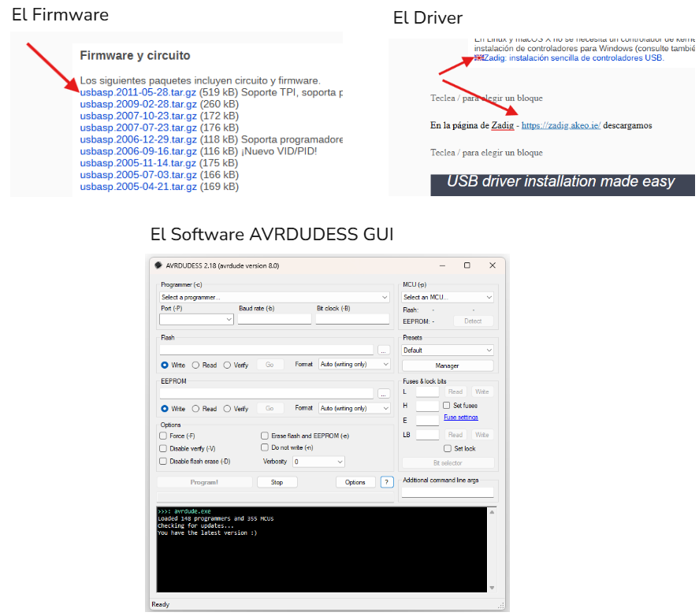
Task: Click the Program! button
Action: click(x=204, y=482)
